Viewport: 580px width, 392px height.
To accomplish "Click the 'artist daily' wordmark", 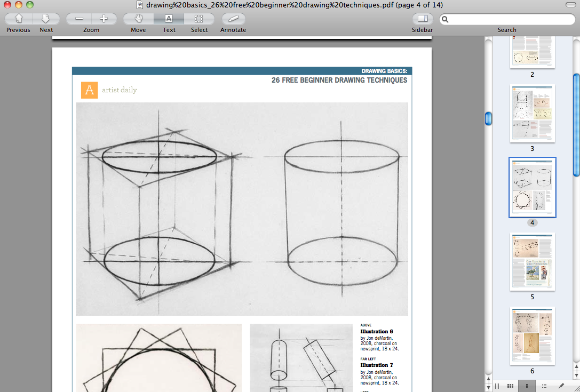I will [x=120, y=90].
